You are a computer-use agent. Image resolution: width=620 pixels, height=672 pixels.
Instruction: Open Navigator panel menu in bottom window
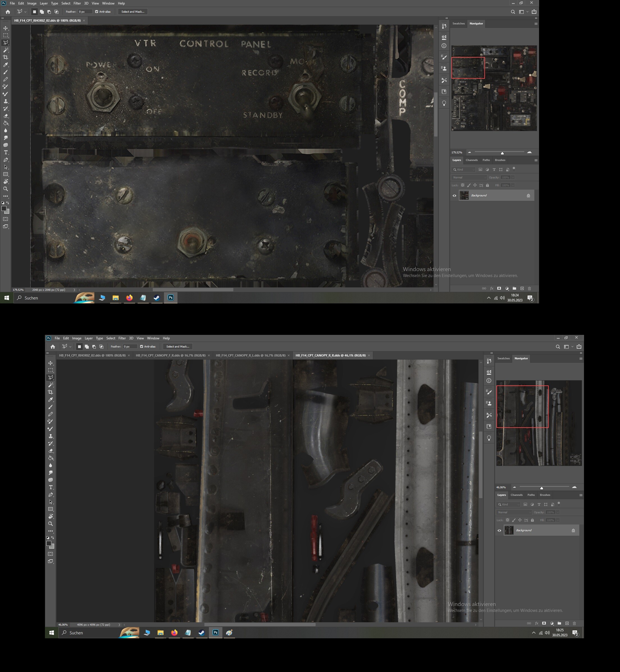click(x=581, y=358)
